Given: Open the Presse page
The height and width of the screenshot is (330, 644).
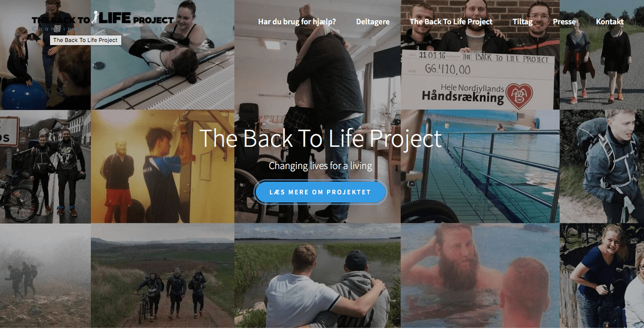Looking at the screenshot, I should click(564, 22).
